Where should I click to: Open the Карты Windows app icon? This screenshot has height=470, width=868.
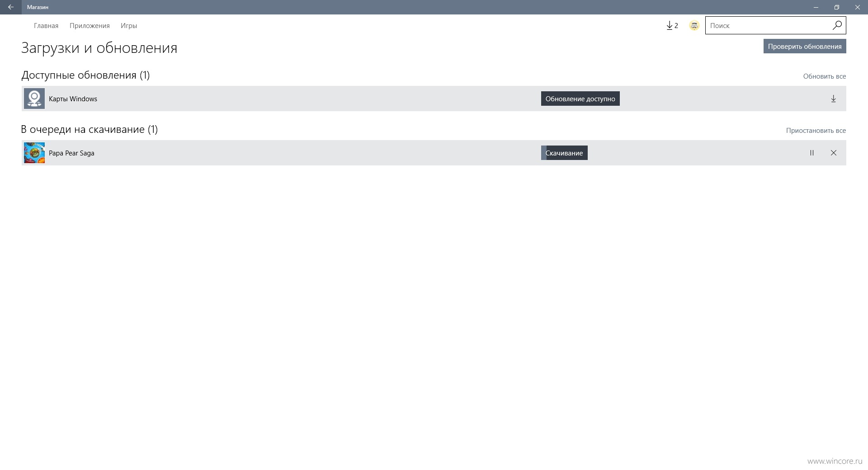(x=34, y=99)
